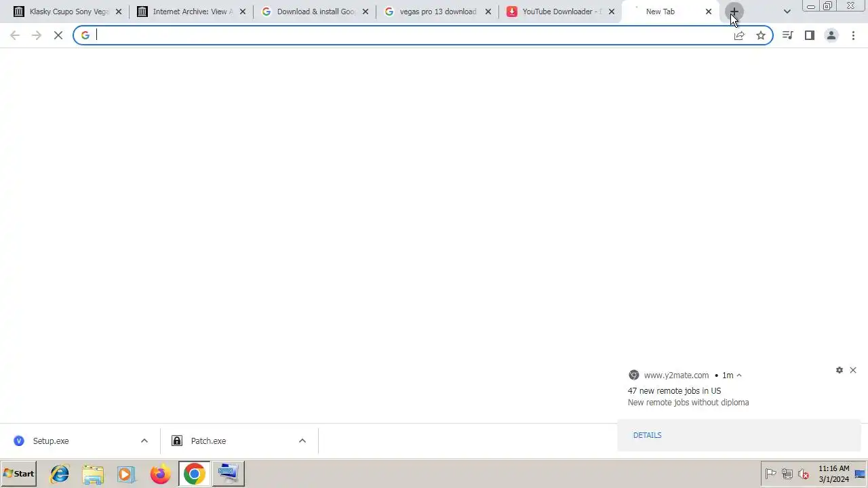Select Chrome in the taskbar

(x=194, y=474)
